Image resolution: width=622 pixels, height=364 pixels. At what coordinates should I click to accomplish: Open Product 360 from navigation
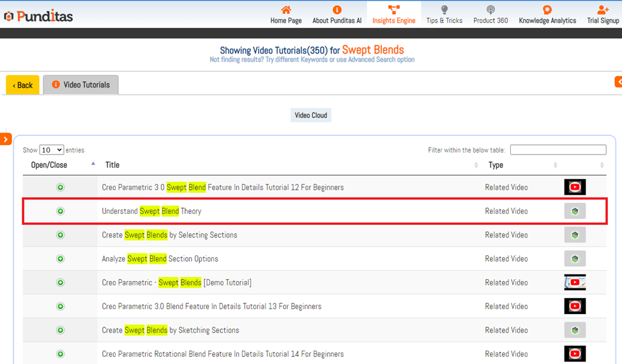tap(490, 10)
